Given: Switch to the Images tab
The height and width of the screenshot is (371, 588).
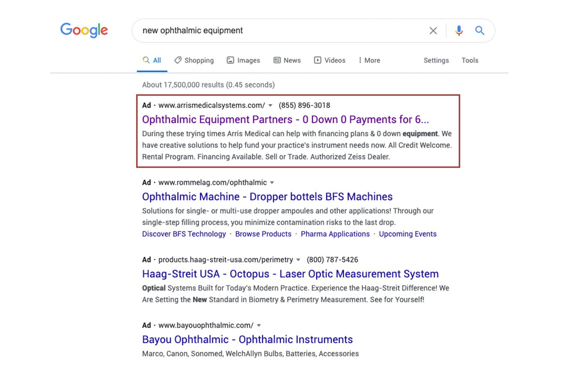Looking at the screenshot, I should tap(243, 60).
